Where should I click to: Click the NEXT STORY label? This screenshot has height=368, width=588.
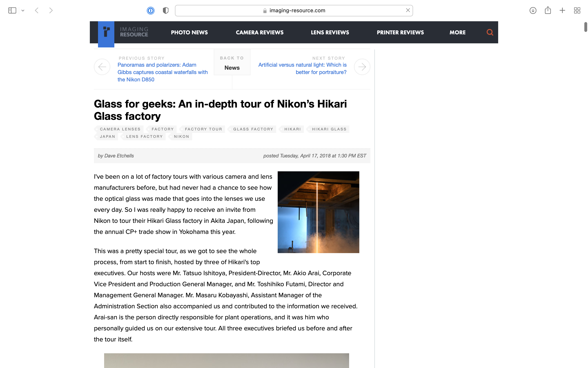click(x=329, y=58)
